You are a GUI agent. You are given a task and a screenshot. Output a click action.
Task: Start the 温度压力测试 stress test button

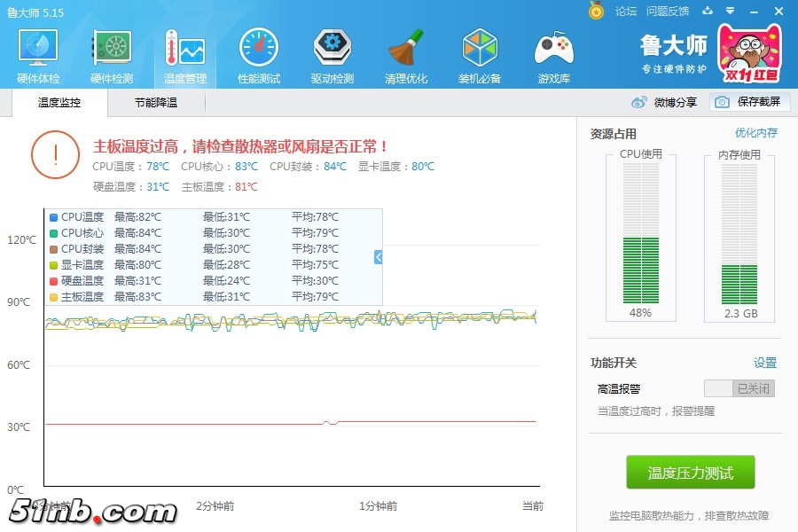691,473
